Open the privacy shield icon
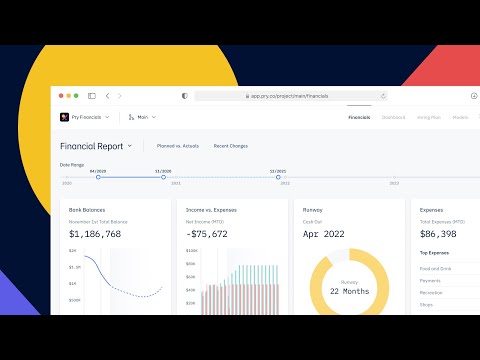Screen dimensions: 480x360 pyautogui.click(x=185, y=96)
